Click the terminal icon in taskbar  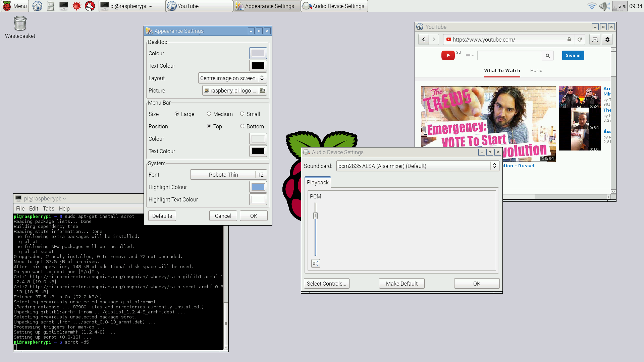64,6
